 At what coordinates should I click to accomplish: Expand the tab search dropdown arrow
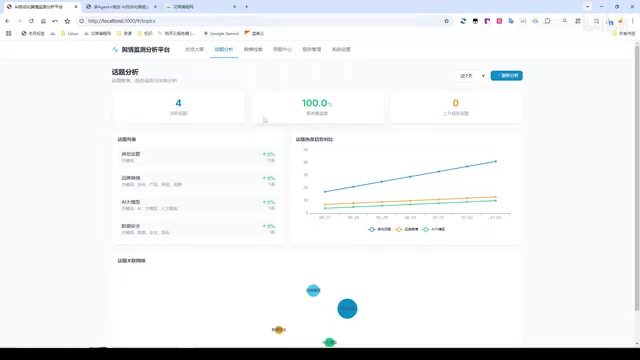pos(587,7)
